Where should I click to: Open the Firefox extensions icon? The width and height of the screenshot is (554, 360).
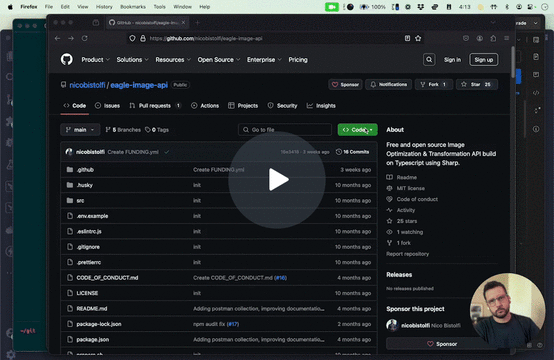point(493,38)
